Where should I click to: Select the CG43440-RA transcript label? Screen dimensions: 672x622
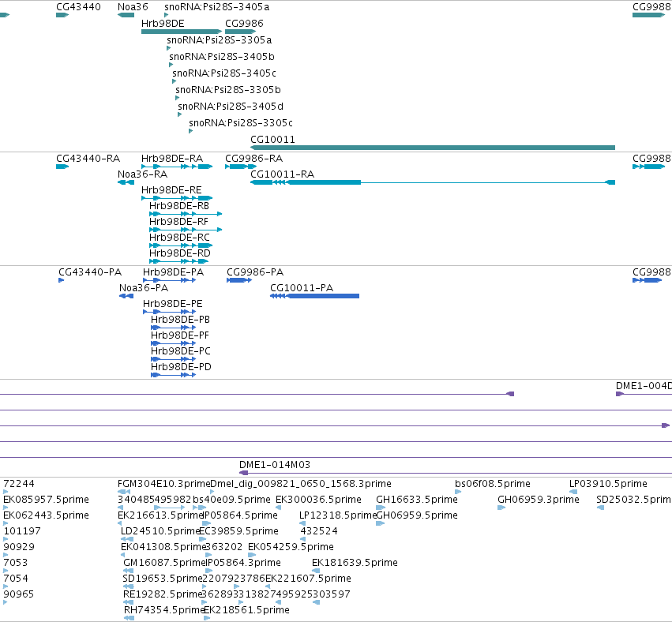point(88,159)
